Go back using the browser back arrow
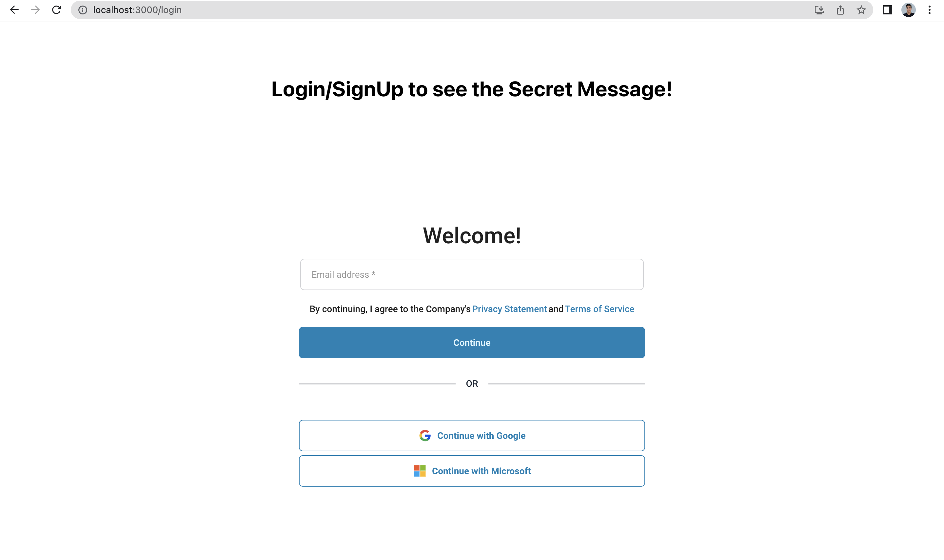 (14, 10)
